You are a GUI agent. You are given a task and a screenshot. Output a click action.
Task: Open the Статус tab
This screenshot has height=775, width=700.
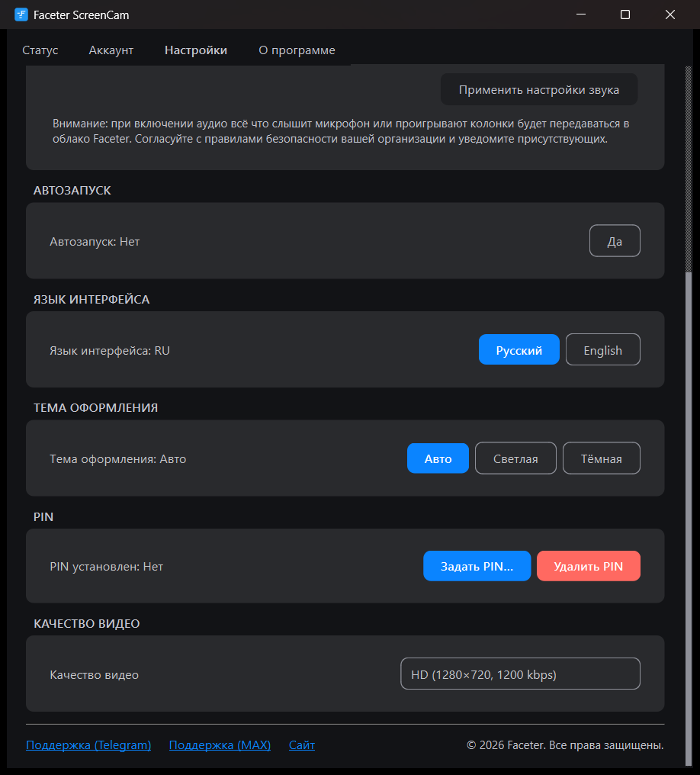coord(40,50)
